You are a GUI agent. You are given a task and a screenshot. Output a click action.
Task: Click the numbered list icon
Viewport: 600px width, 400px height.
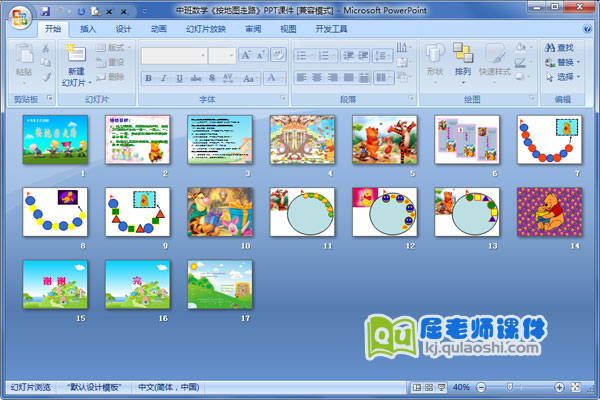point(324,56)
